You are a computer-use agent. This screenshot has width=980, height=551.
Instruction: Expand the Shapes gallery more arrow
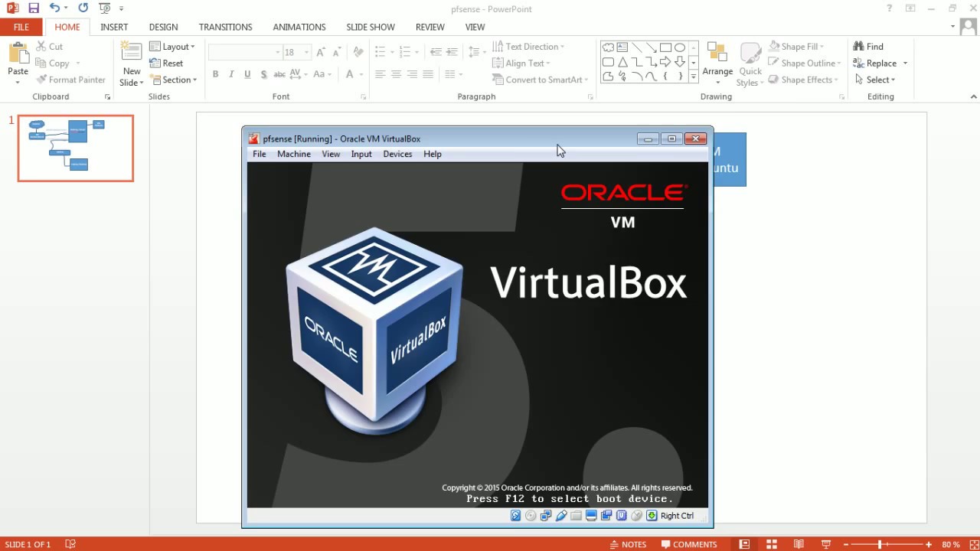[x=694, y=77]
